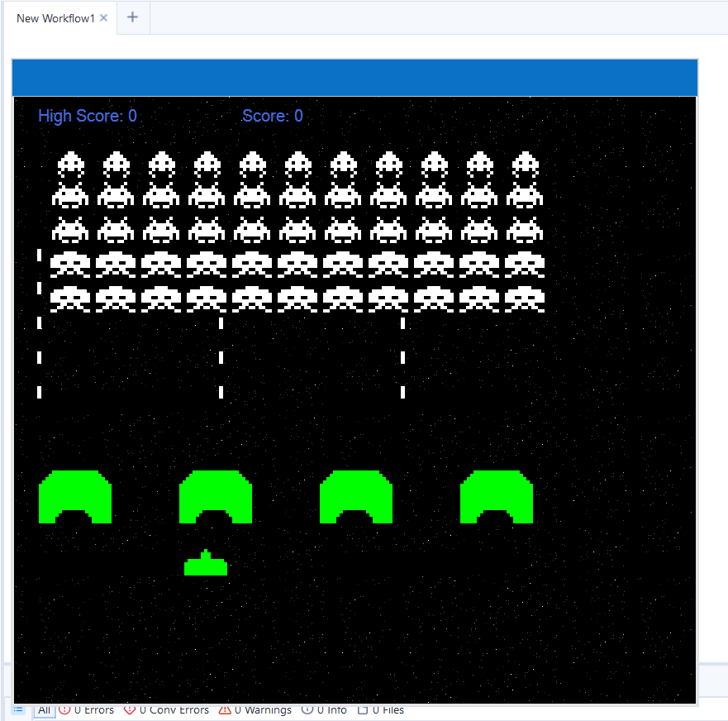Image resolution: width=728 pixels, height=721 pixels.
Task: Filter results by 0 Conv Errors
Action: coord(167,710)
